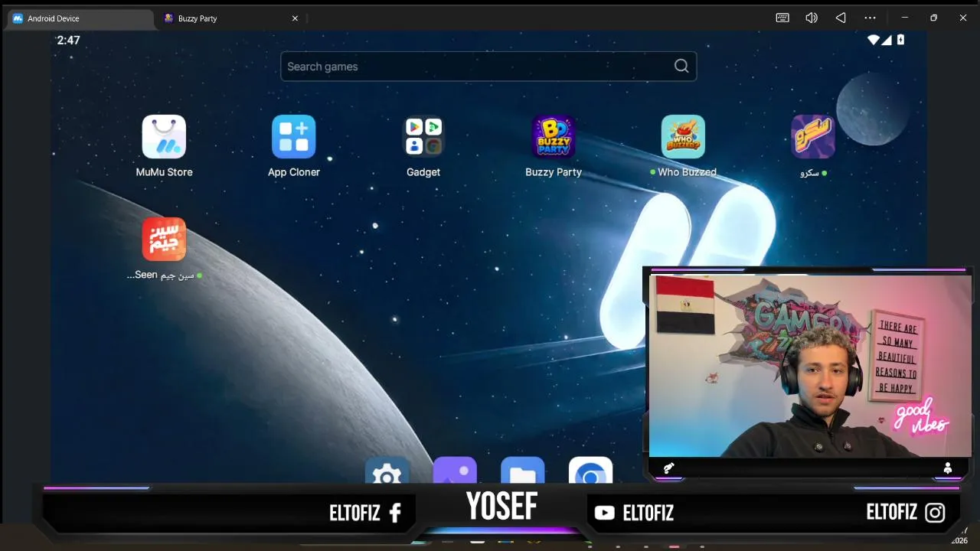
Task: Open the blue Files folder in dock
Action: [x=523, y=471]
